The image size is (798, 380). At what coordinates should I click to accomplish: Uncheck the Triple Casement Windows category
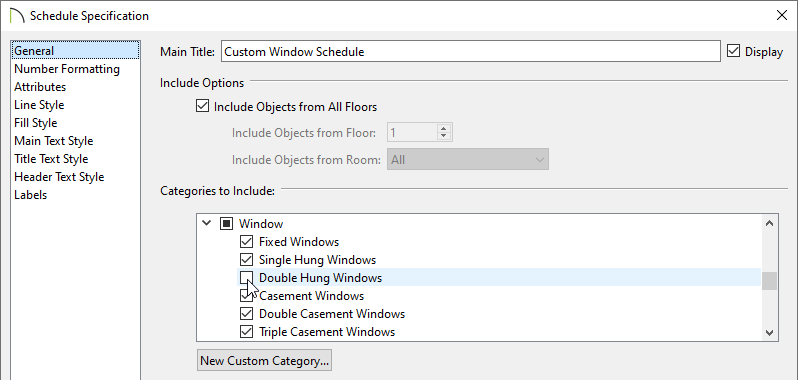pos(246,332)
